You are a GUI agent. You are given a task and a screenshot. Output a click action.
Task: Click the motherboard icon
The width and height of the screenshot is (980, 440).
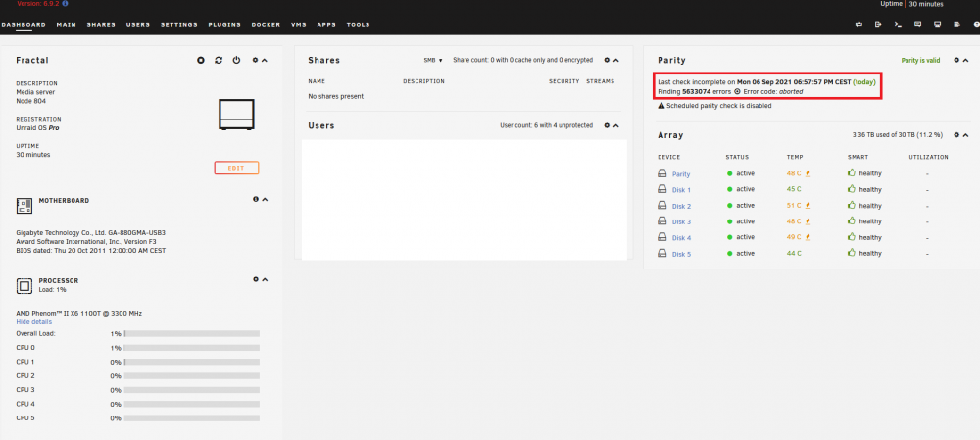(x=24, y=205)
